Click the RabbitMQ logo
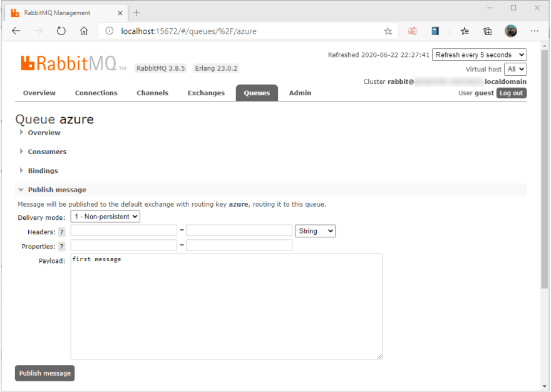The height and width of the screenshot is (392, 551). coord(73,63)
